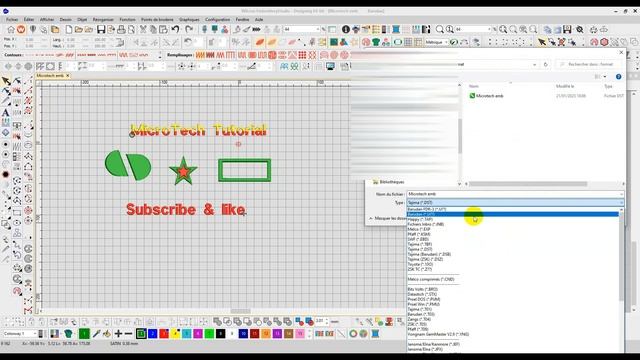
Task: Choose the first zigzag fill stitch icon
Action: [200, 55]
